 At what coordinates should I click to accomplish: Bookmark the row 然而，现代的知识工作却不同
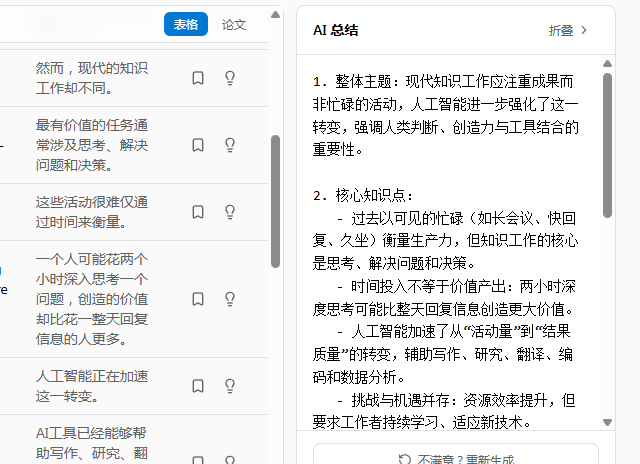point(198,78)
